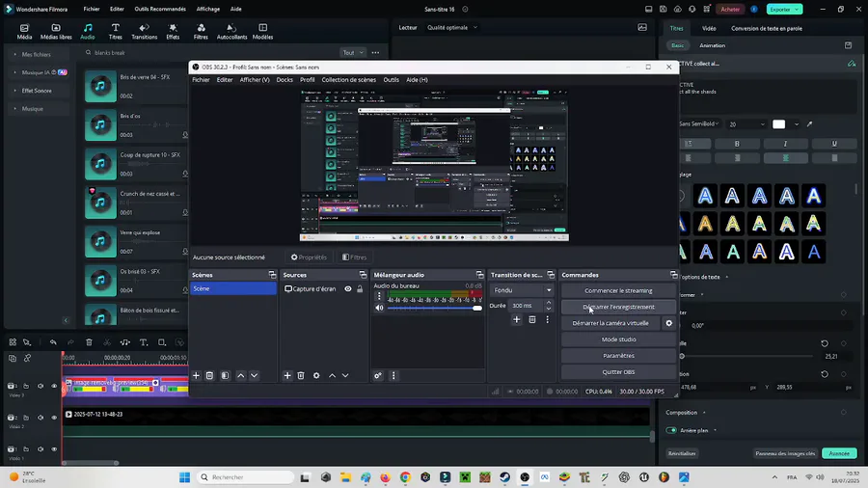Open the Exporter button dropdown arrow
Viewport: 868px width, 488px height.
(797, 10)
